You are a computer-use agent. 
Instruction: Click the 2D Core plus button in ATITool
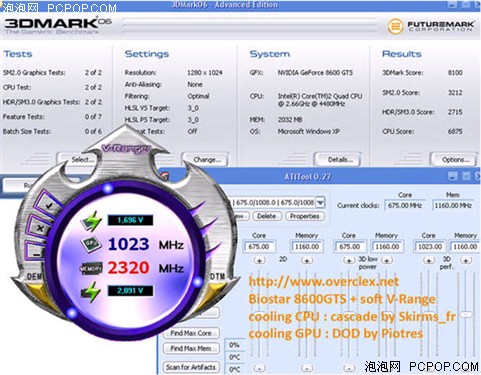(x=259, y=260)
